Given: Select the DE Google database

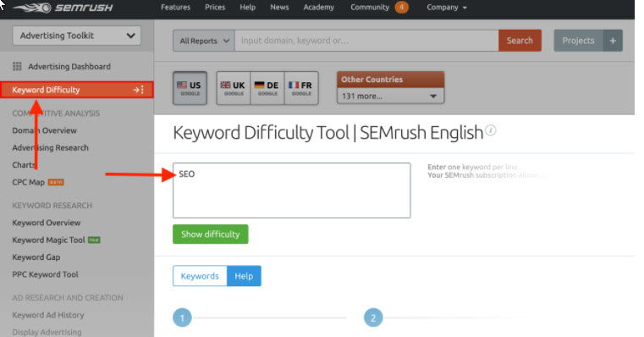Looking at the screenshot, I should coord(267,88).
